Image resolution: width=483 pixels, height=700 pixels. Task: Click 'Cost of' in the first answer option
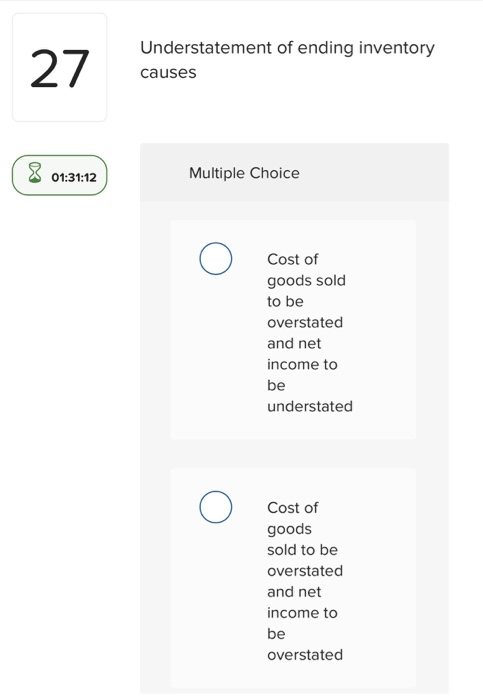coord(292,259)
